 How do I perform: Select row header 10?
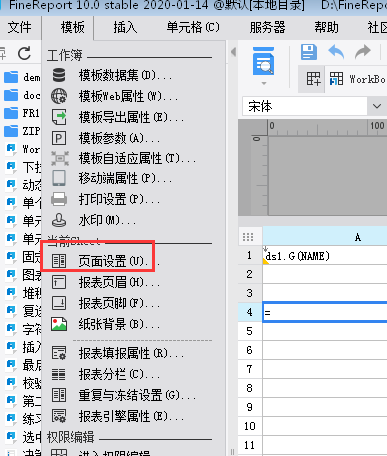(x=250, y=426)
